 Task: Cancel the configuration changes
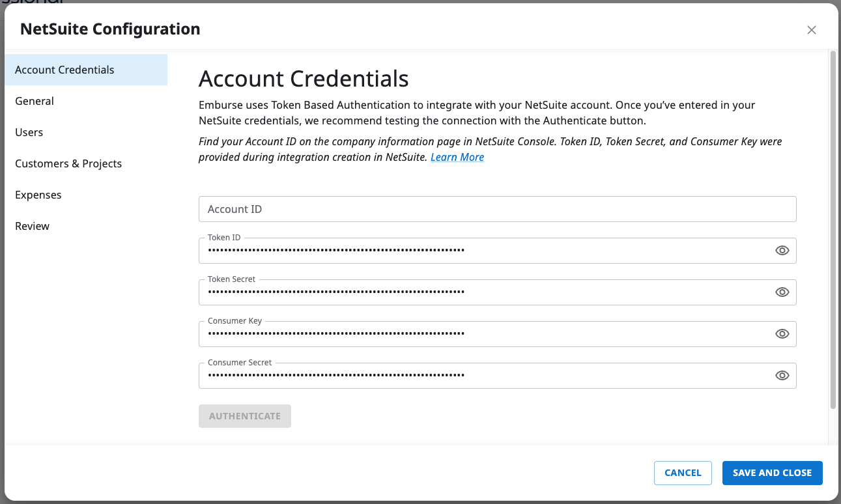point(683,473)
